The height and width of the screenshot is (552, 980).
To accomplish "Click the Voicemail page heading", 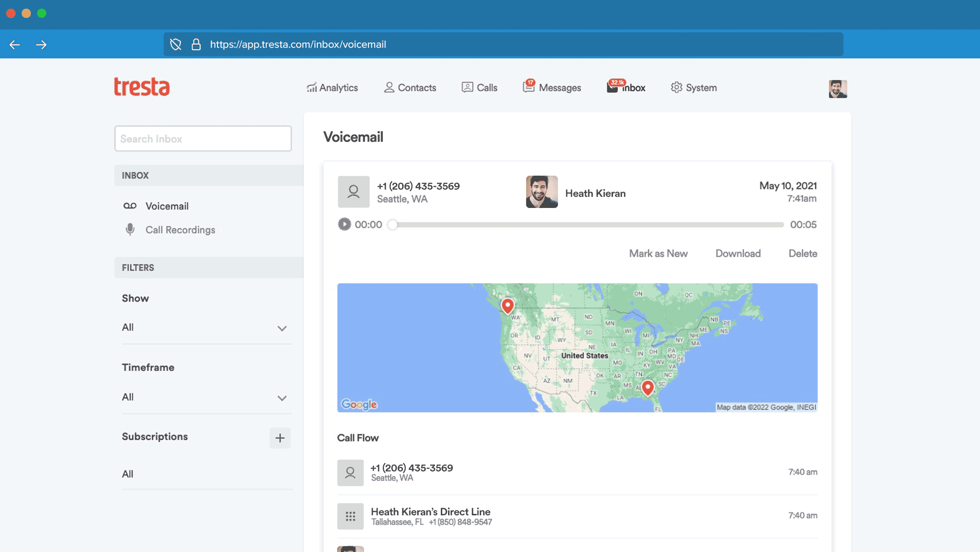I will pyautogui.click(x=353, y=137).
